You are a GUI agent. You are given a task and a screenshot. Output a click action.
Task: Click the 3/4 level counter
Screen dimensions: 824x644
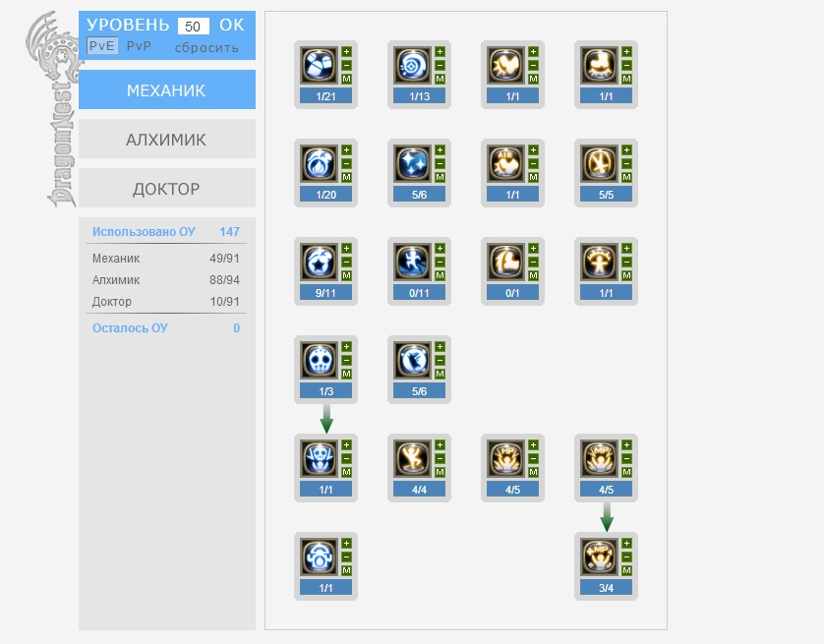point(607,587)
